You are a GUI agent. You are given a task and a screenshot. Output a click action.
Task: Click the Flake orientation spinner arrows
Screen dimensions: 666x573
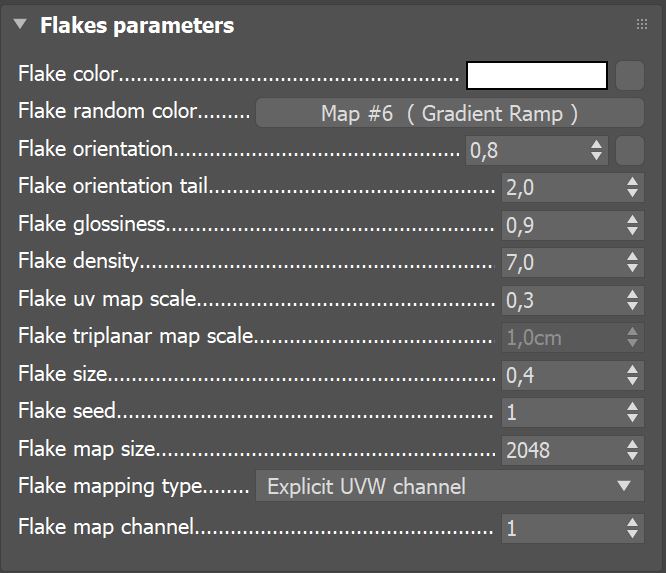click(597, 151)
